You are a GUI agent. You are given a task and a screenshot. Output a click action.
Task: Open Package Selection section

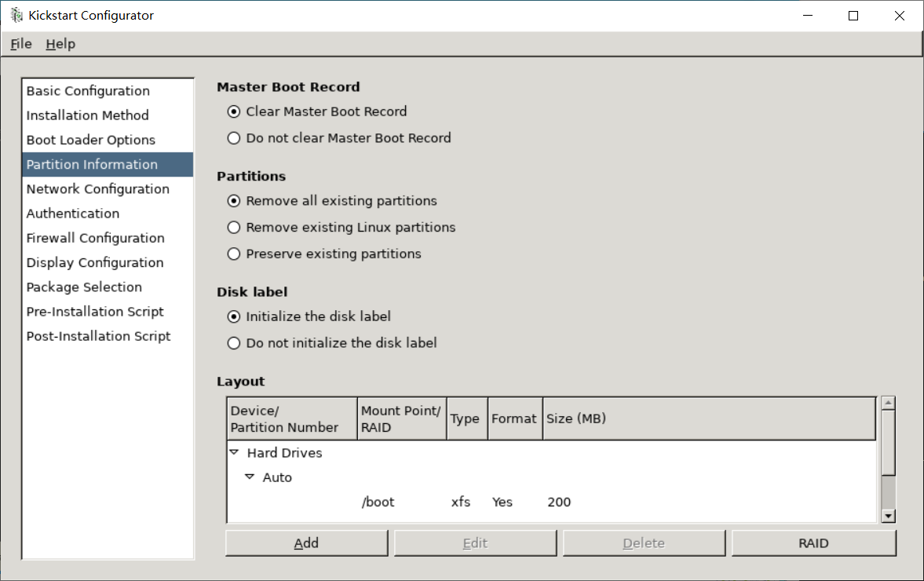[108, 287]
